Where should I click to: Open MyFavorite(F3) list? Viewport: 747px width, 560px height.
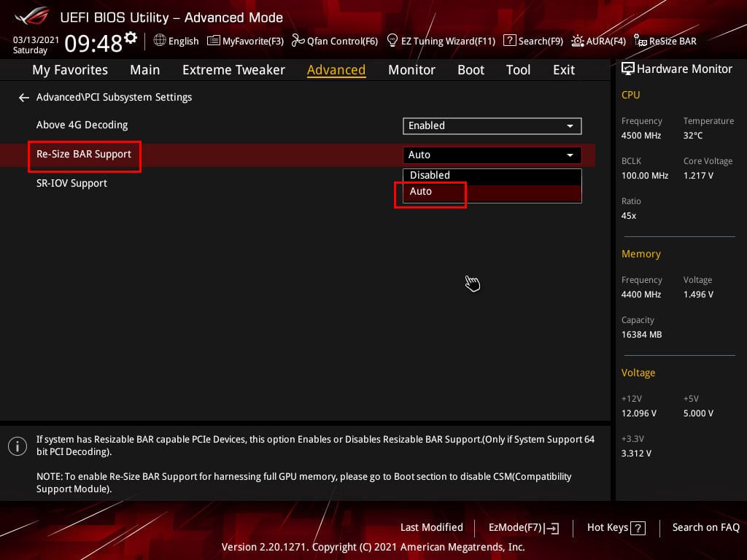coord(245,41)
